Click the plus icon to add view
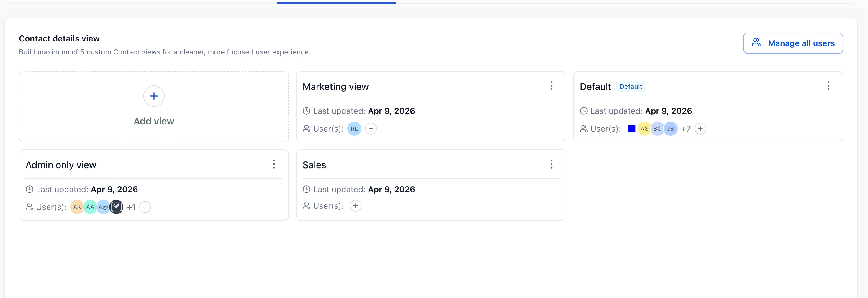 click(x=154, y=96)
